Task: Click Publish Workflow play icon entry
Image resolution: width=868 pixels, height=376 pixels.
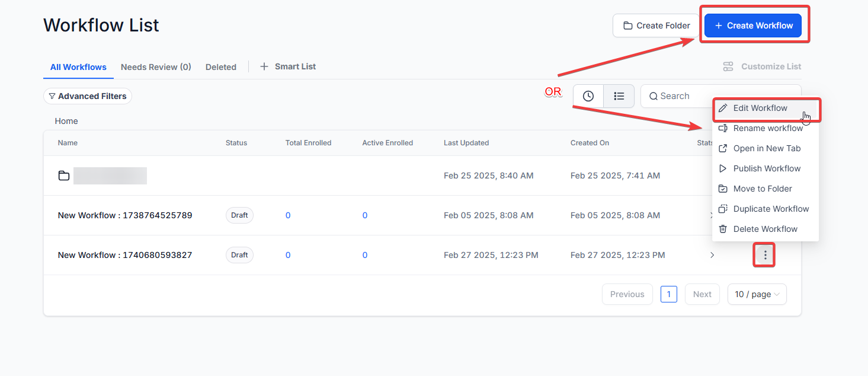Action: coord(765,168)
